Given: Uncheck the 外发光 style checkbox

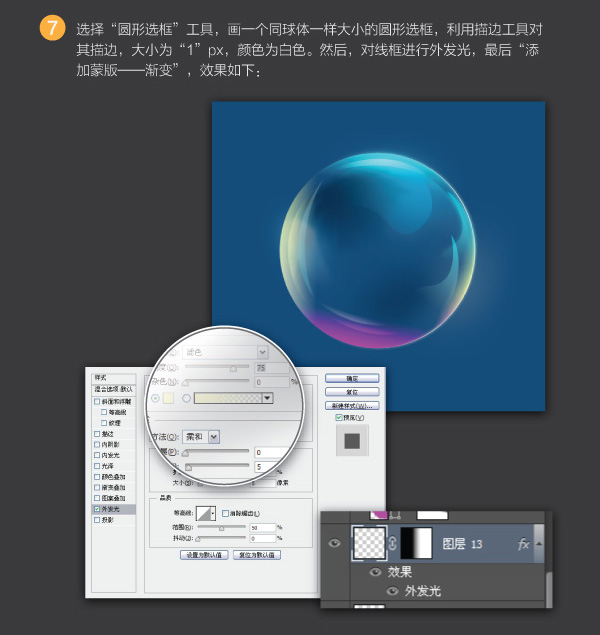Looking at the screenshot, I should pyautogui.click(x=96, y=509).
